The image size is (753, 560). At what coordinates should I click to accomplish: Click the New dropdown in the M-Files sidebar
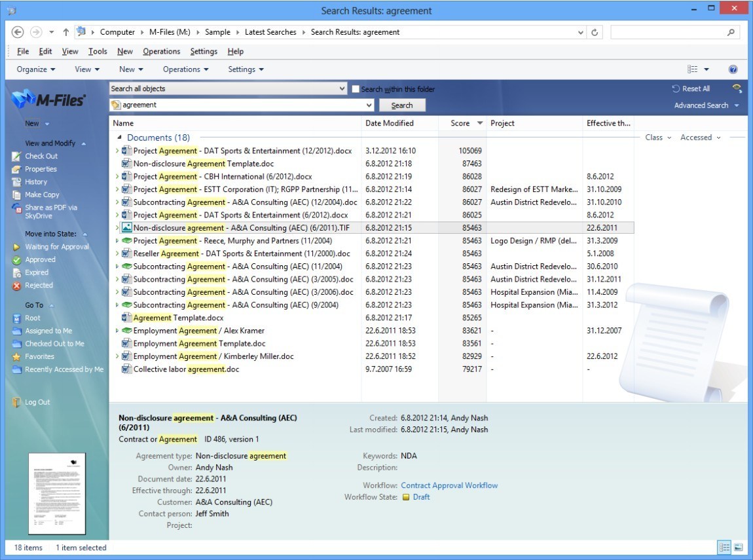coord(37,124)
